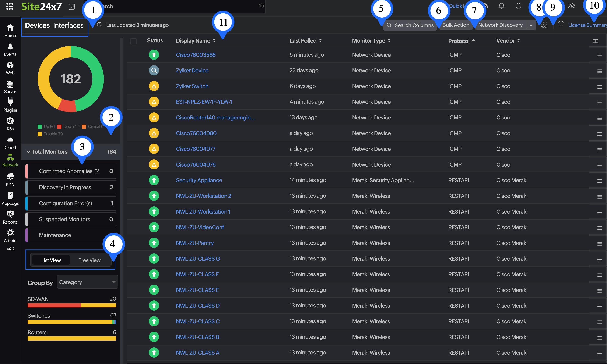This screenshot has width=607, height=364.
Task: Select List View toggle
Action: pos(51,260)
